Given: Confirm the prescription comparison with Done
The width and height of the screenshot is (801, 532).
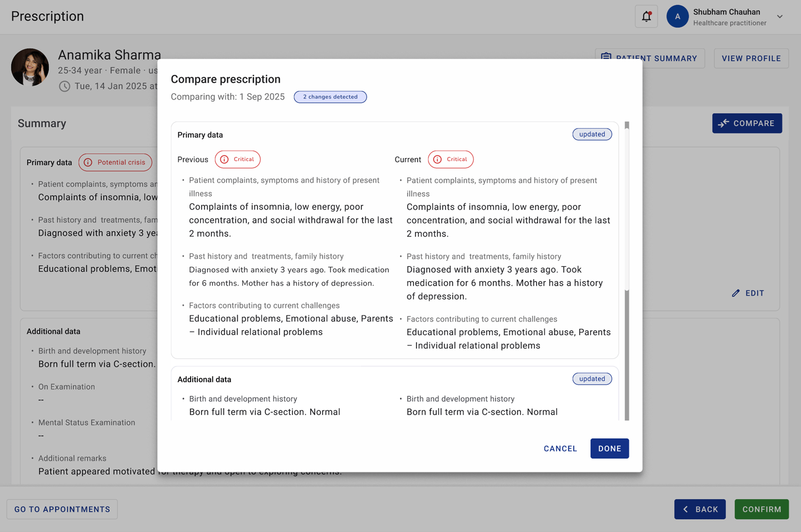Looking at the screenshot, I should [x=609, y=448].
